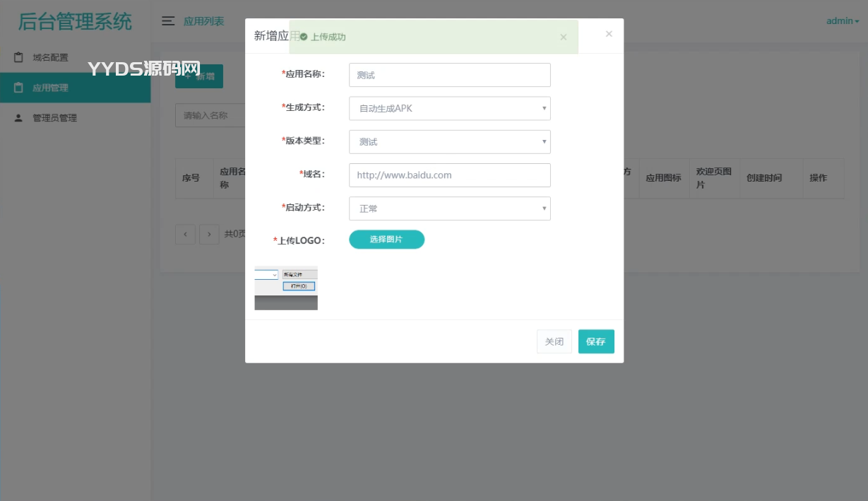Click the 应用名称 input field
868x501 pixels.
pyautogui.click(x=450, y=74)
